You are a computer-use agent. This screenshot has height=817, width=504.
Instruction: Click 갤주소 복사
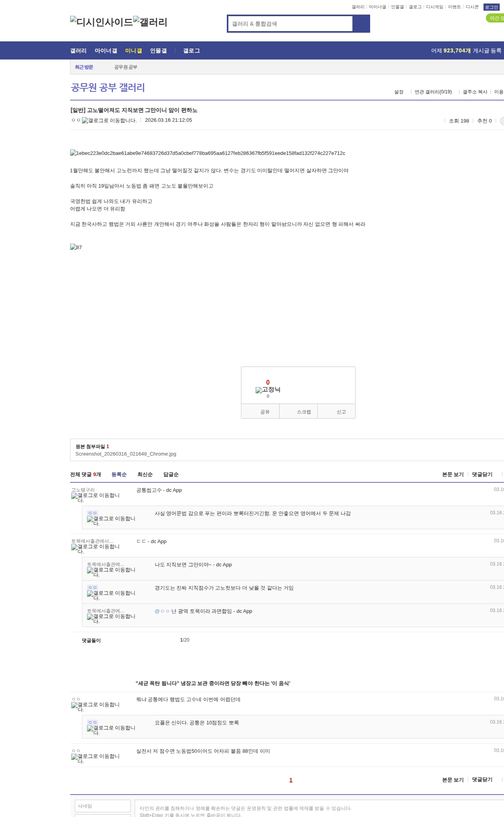[475, 92]
